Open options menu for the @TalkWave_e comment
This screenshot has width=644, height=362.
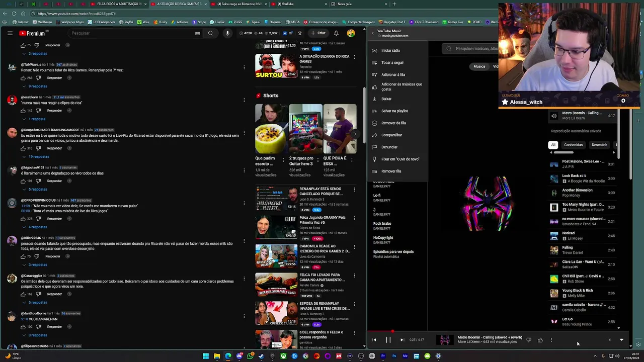[x=244, y=67]
